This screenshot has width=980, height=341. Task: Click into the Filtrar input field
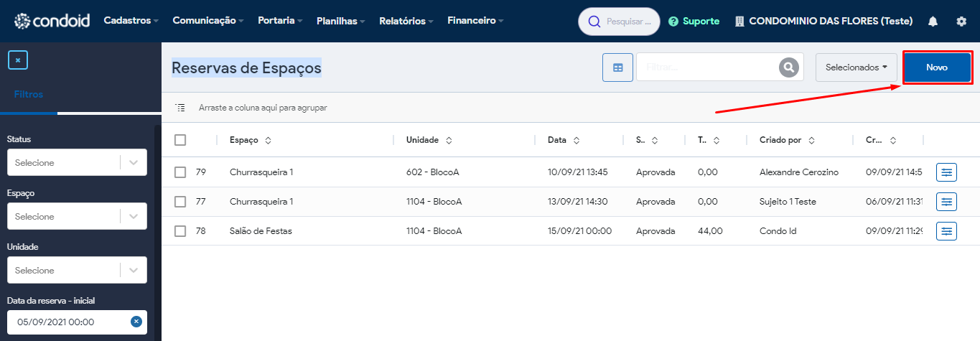click(x=708, y=67)
